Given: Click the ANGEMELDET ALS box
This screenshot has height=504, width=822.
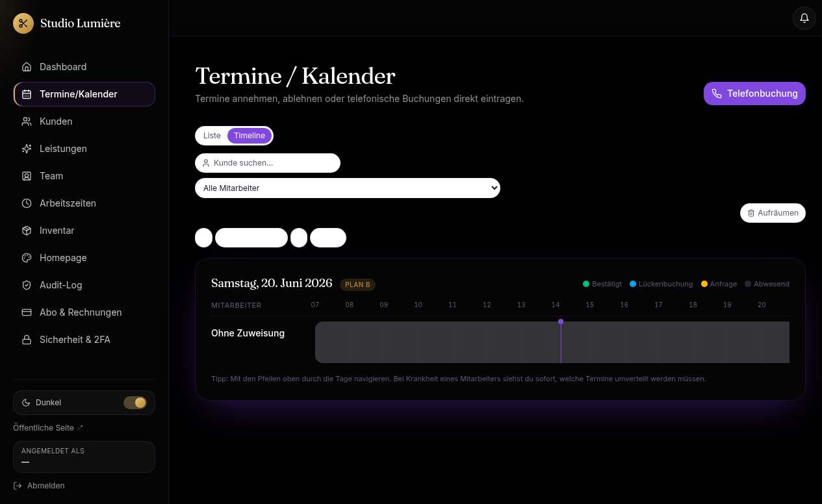Looking at the screenshot, I should (x=84, y=457).
